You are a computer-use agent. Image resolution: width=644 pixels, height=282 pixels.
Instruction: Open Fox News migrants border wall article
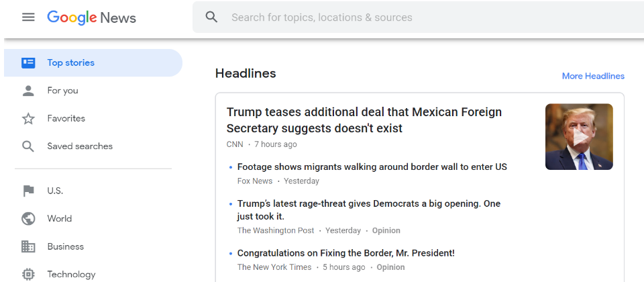click(x=372, y=167)
